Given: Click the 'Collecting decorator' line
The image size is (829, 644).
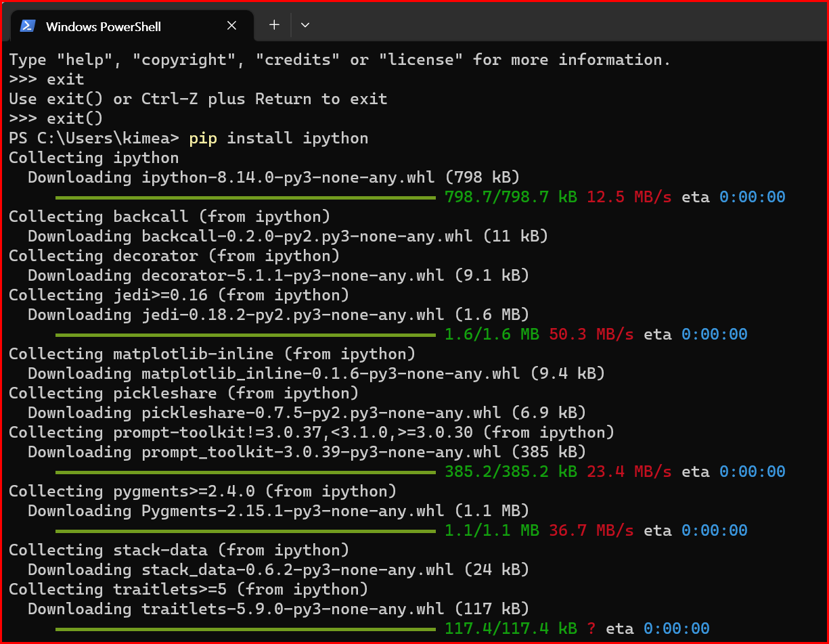Looking at the screenshot, I should pyautogui.click(x=175, y=256).
